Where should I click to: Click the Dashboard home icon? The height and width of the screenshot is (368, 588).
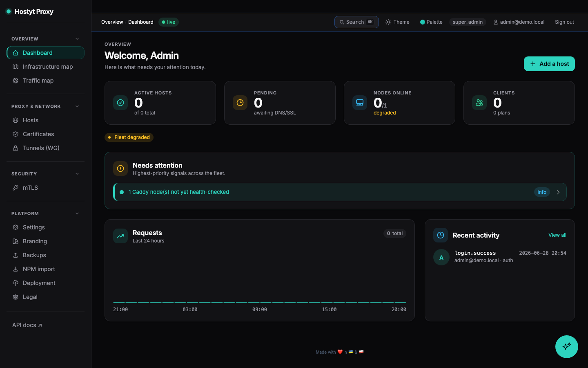pos(16,53)
